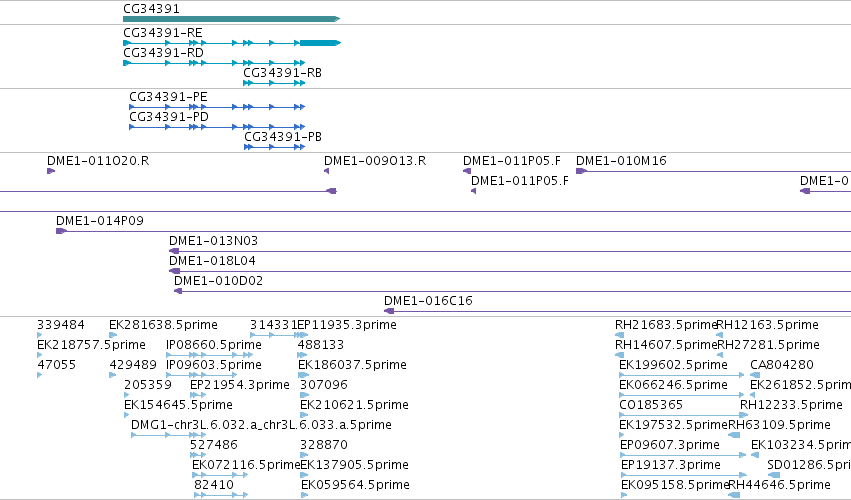Click the 82410 EST label
This screenshot has width=851, height=500.
(x=214, y=485)
